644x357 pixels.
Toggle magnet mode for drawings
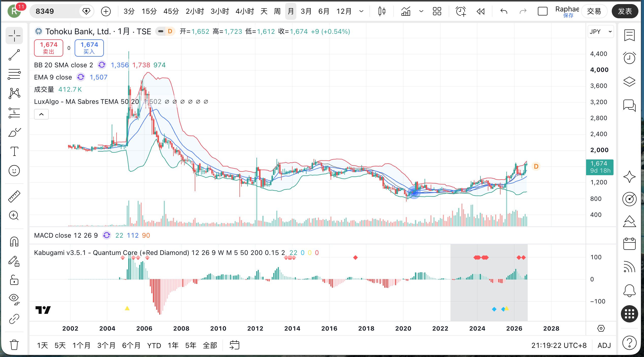pos(14,242)
